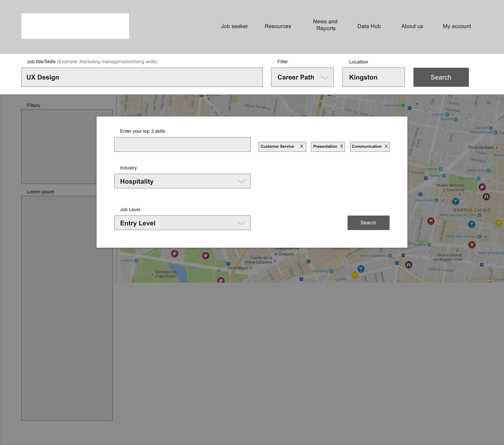Expand the Hospitality industry dropdown
Screen dimensions: 504x445
pos(182,181)
